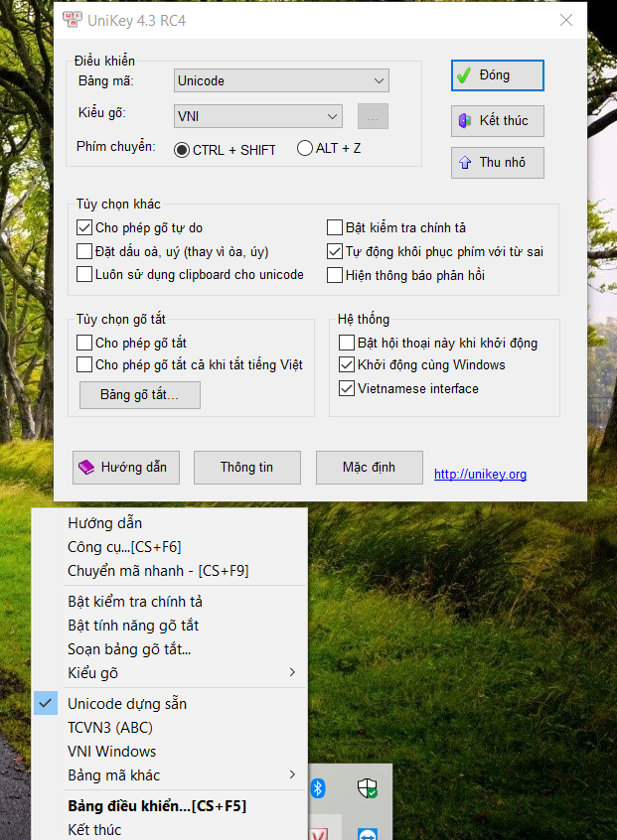
Task: Open Windows Security shield tray icon
Action: (368, 788)
